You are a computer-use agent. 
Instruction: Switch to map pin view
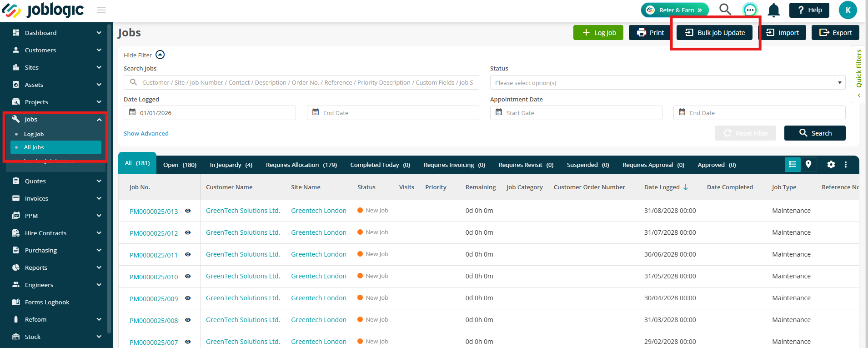click(x=808, y=165)
